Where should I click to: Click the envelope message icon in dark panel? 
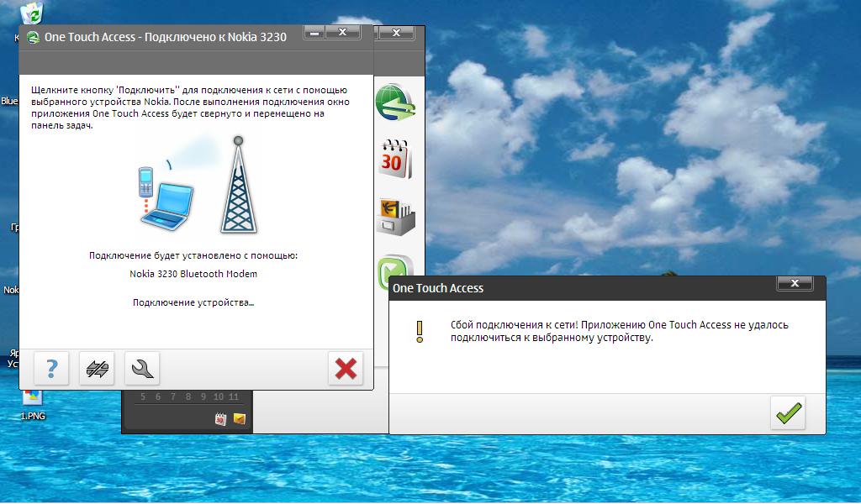pos(240,419)
